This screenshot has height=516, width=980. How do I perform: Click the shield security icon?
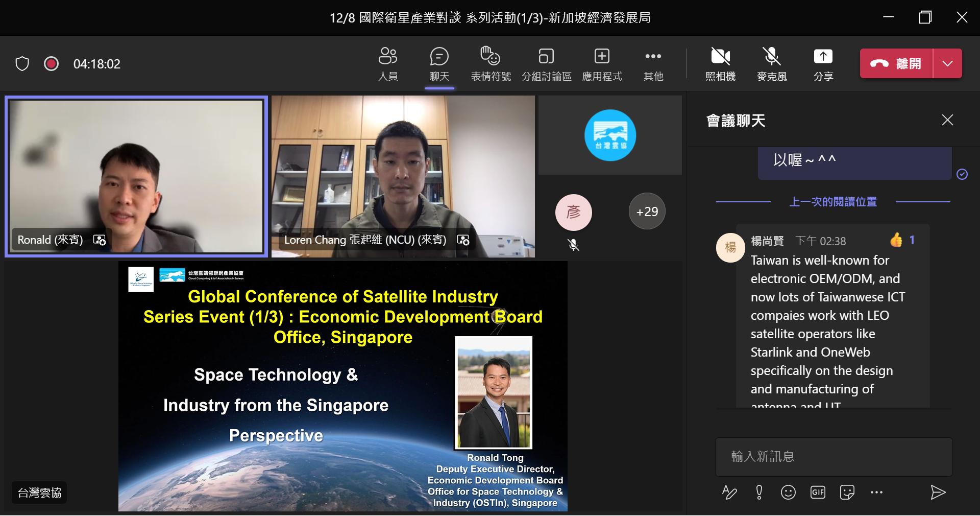click(22, 64)
